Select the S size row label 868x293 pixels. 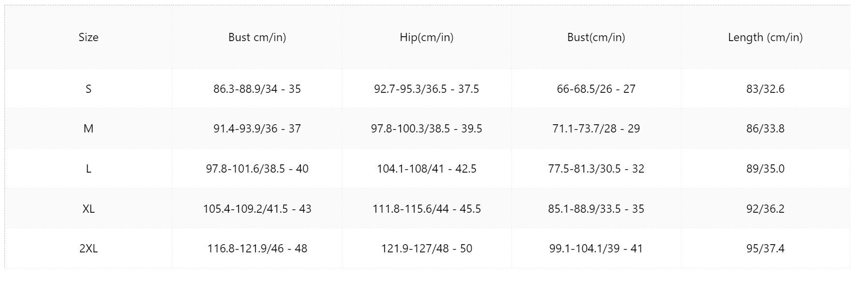(88, 88)
